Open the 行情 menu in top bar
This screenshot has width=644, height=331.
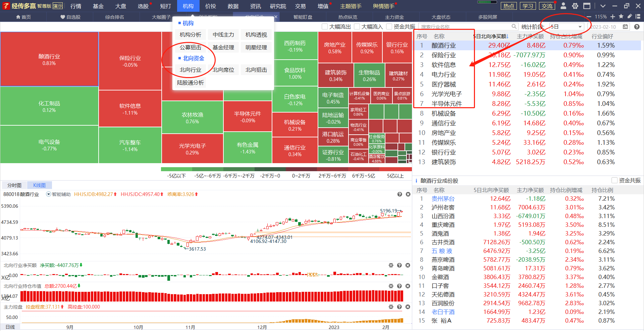(x=76, y=6)
